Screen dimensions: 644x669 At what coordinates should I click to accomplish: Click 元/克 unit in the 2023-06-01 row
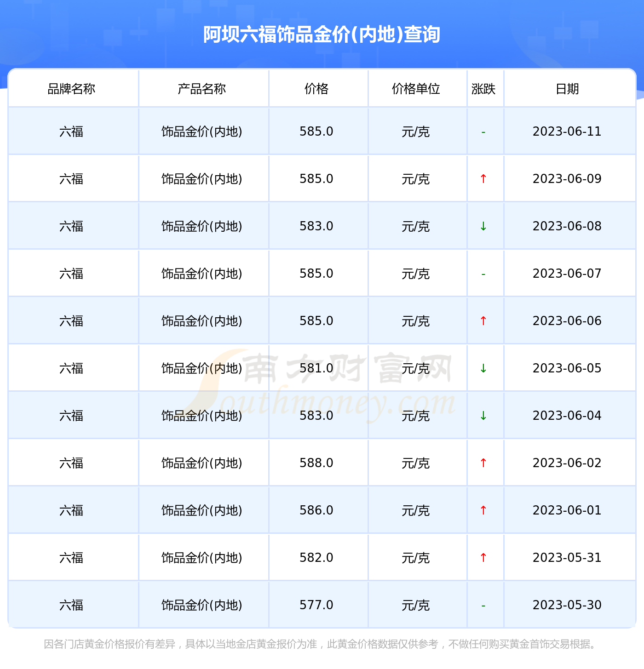pos(416,511)
